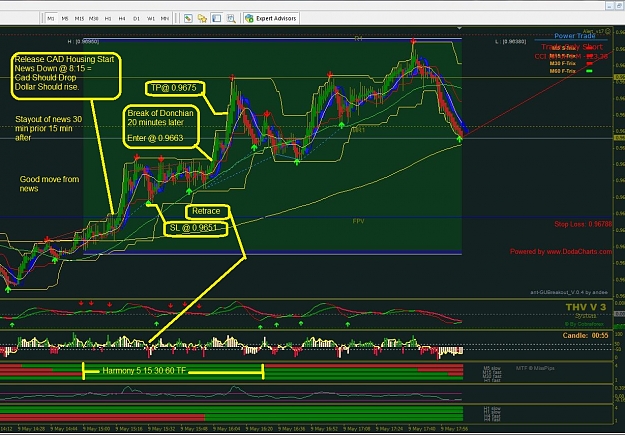Image resolution: width=625 pixels, height=435 pixels.
Task: Switch chart to H4 timeframe
Action: point(122,18)
